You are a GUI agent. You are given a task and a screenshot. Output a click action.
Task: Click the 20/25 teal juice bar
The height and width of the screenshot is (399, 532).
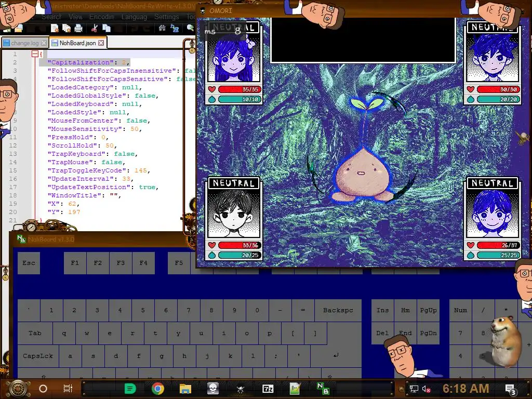239,255
